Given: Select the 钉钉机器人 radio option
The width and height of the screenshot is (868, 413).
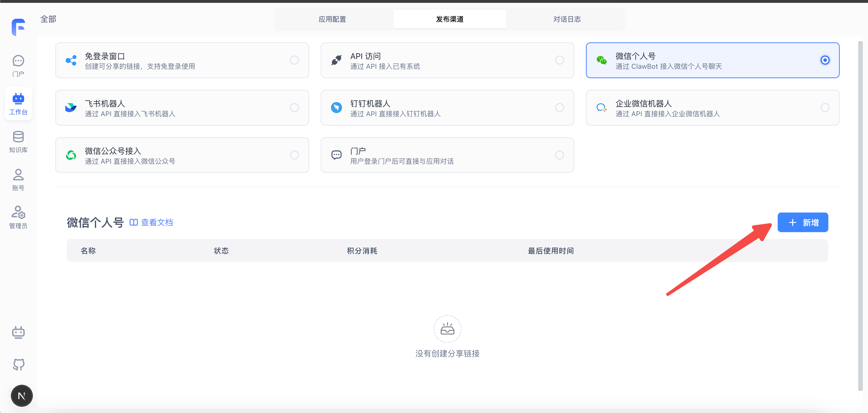Looking at the screenshot, I should (x=559, y=108).
